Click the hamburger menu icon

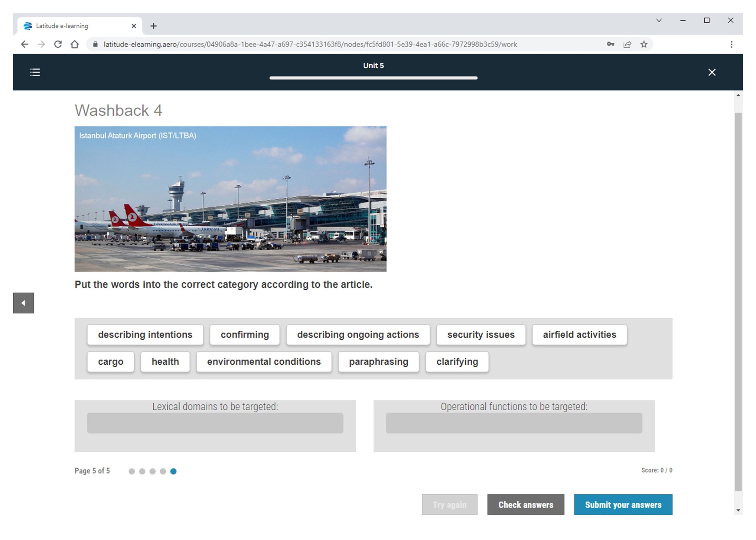coord(35,71)
